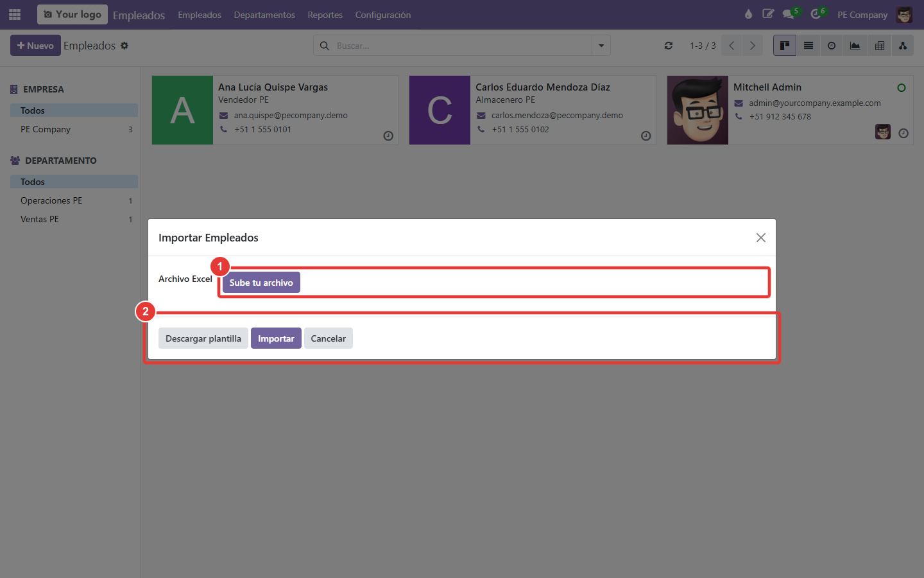The height and width of the screenshot is (578, 924).
Task: Click the refresh records icon
Action: click(x=669, y=46)
